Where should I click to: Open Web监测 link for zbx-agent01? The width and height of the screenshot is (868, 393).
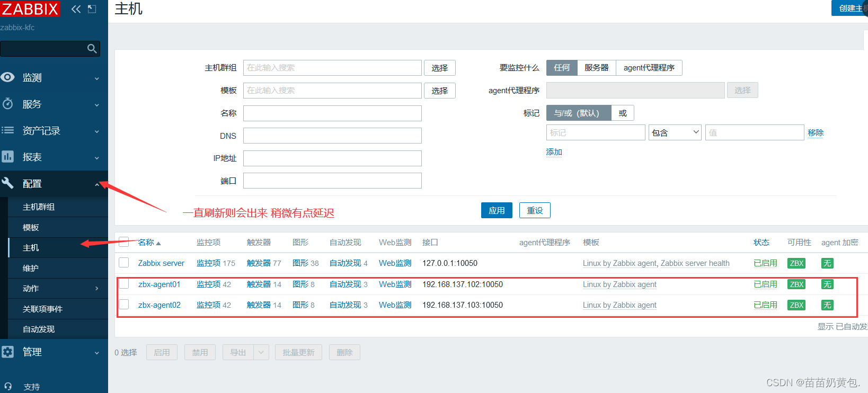tap(395, 284)
